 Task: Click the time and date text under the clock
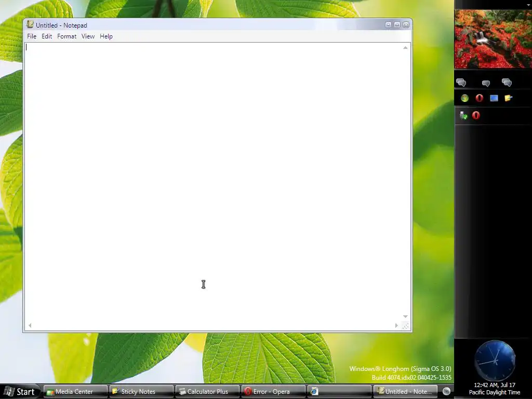495,385
